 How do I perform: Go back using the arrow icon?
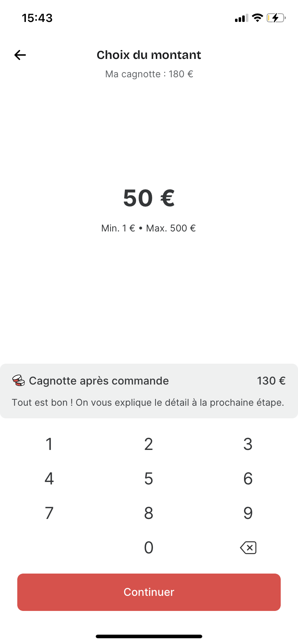point(20,55)
